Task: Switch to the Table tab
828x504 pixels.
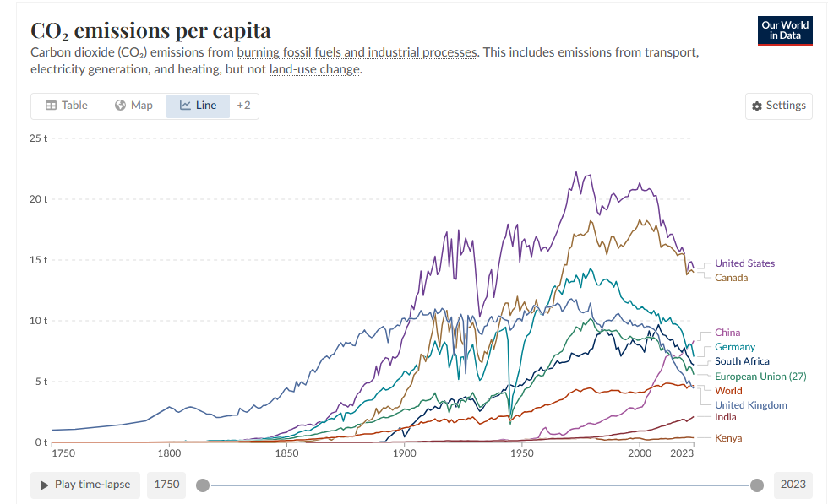Action: point(66,106)
